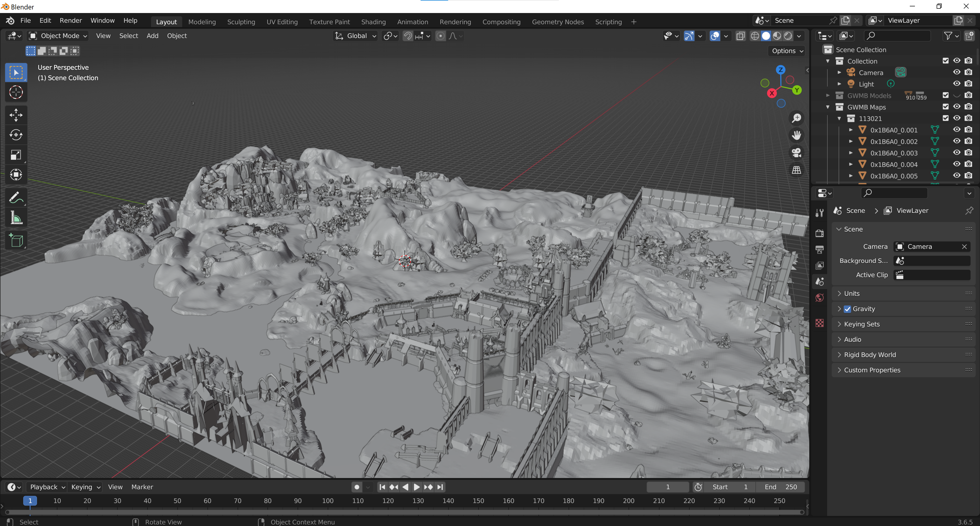This screenshot has width=980, height=526.
Task: Select the Move tool in toolbar
Action: click(x=16, y=115)
